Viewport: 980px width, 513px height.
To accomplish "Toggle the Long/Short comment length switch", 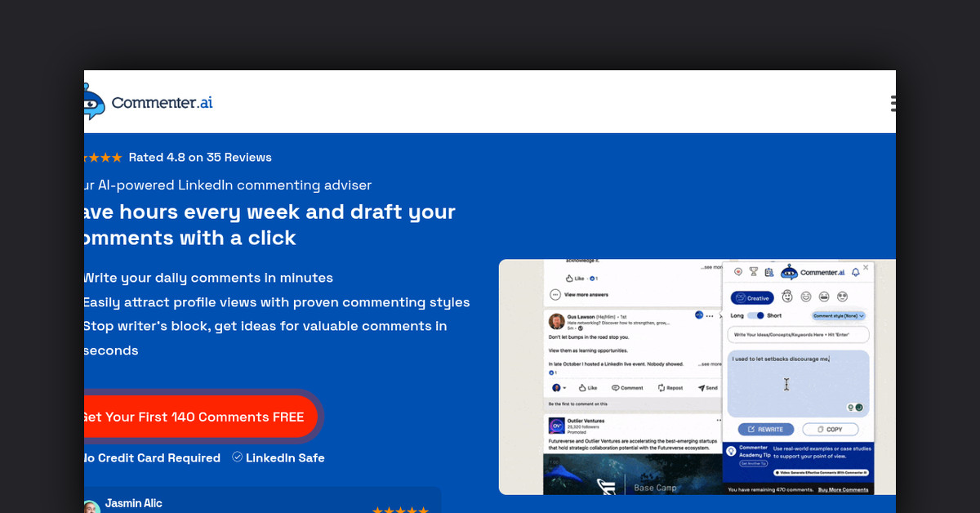I will pyautogui.click(x=755, y=315).
